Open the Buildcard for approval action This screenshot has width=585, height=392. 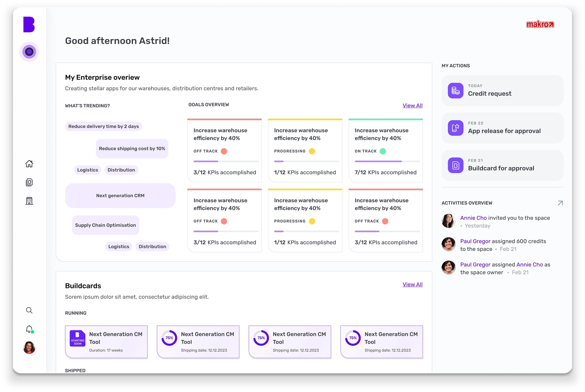[502, 165]
